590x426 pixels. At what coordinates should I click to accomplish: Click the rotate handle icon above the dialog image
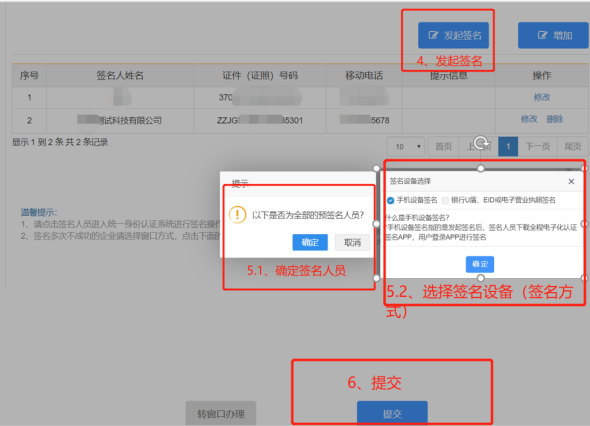tap(481, 143)
